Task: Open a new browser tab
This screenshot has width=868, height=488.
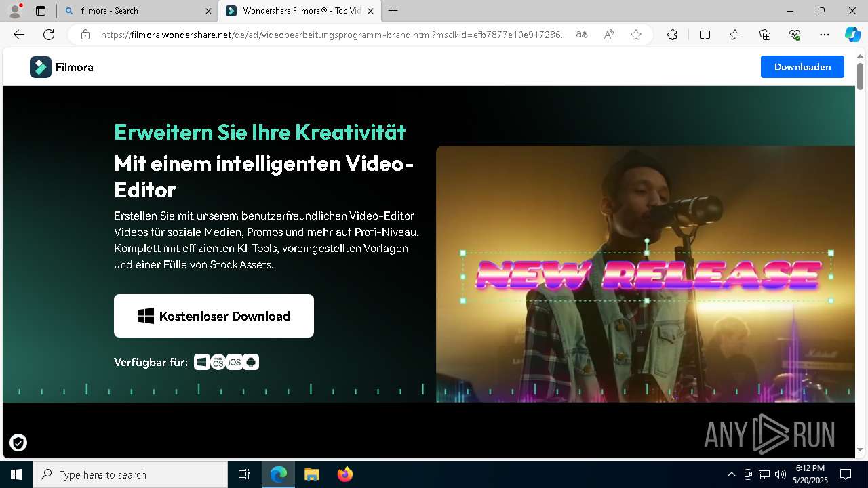Action: (393, 11)
